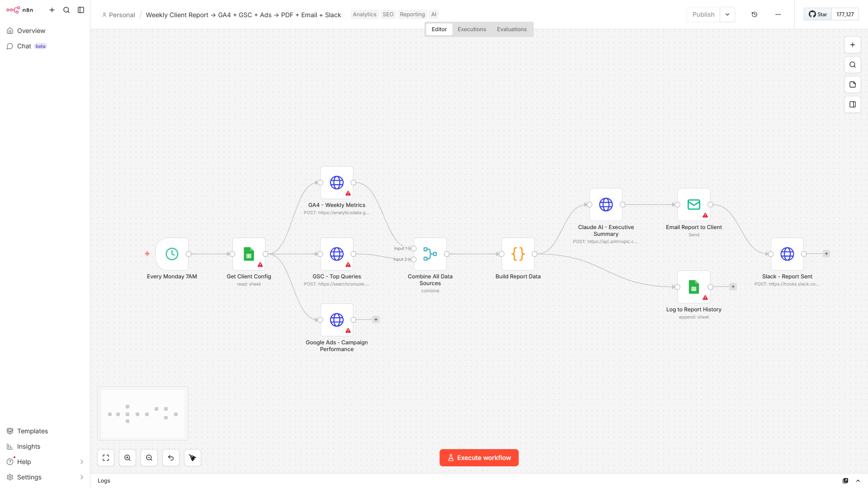
Task: Collapse the left navigation sidebar
Action: 81,9
